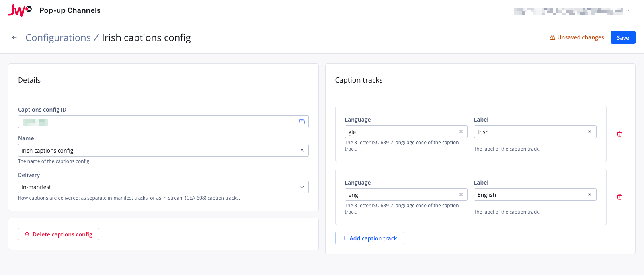Save the captions config

623,37
